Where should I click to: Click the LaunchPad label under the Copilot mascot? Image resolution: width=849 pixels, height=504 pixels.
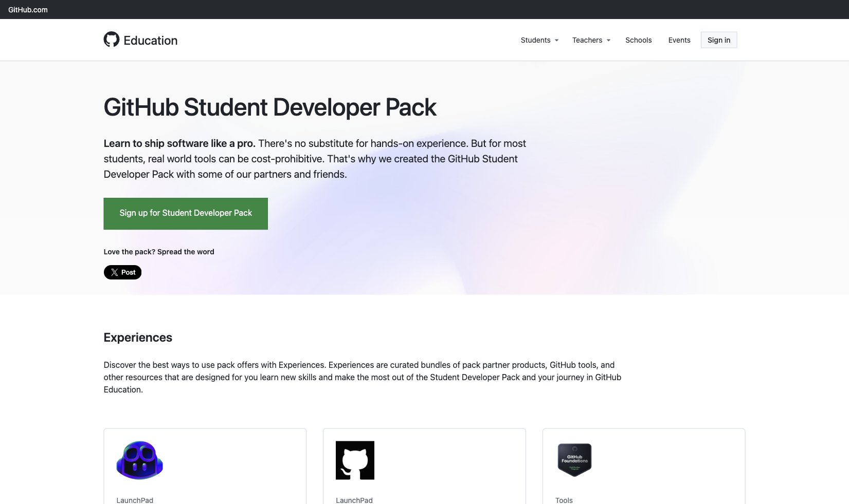135,500
